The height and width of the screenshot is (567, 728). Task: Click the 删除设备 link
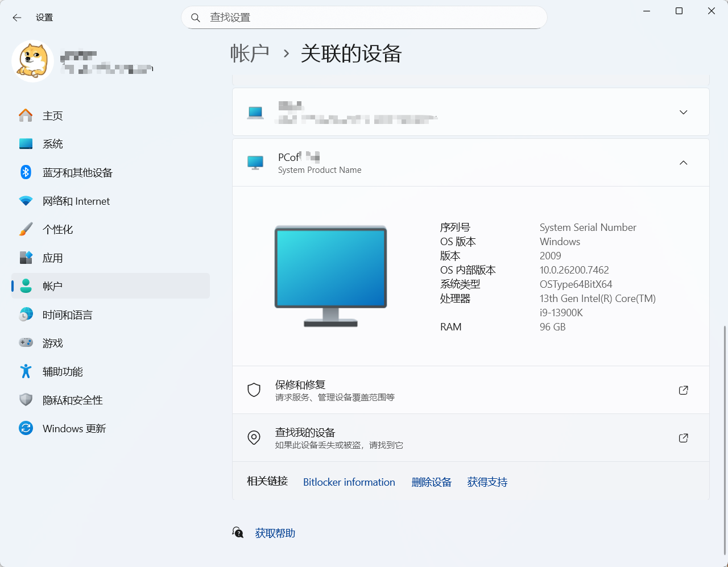432,482
